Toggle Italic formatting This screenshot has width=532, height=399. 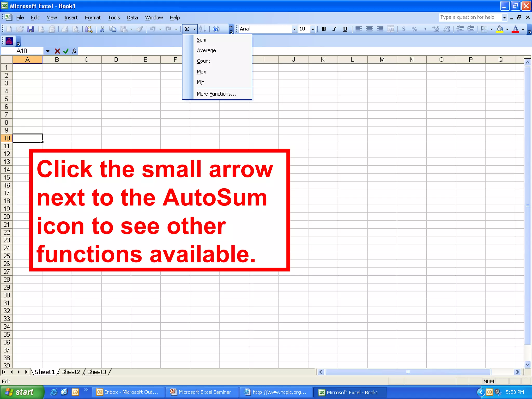click(x=334, y=29)
